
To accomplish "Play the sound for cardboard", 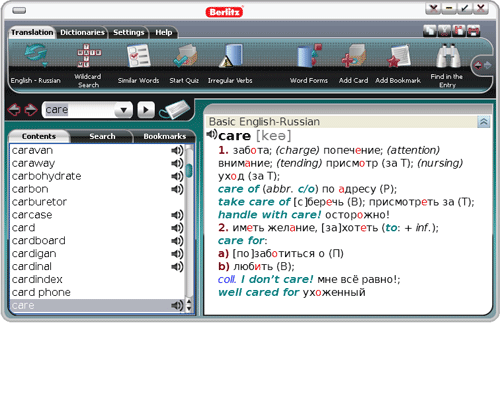I will 177,241.
